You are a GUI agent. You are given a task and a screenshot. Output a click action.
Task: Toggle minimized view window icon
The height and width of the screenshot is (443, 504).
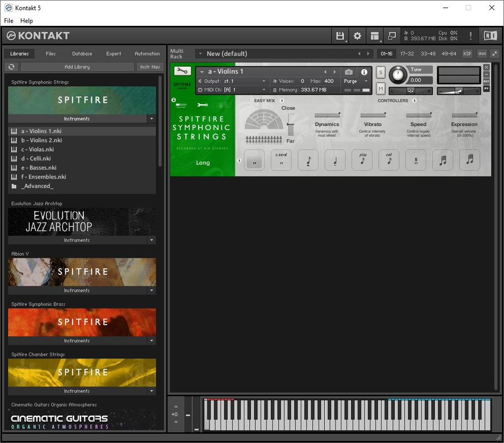[392, 36]
